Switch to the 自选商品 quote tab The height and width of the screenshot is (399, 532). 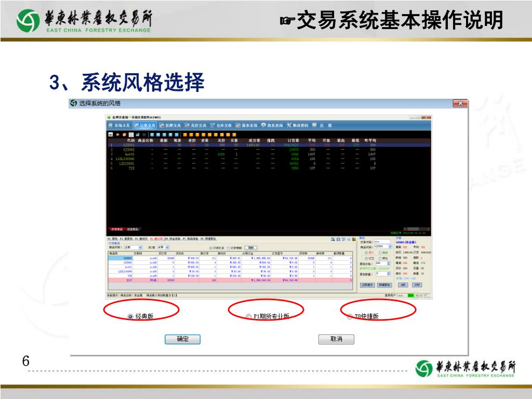pos(132,229)
